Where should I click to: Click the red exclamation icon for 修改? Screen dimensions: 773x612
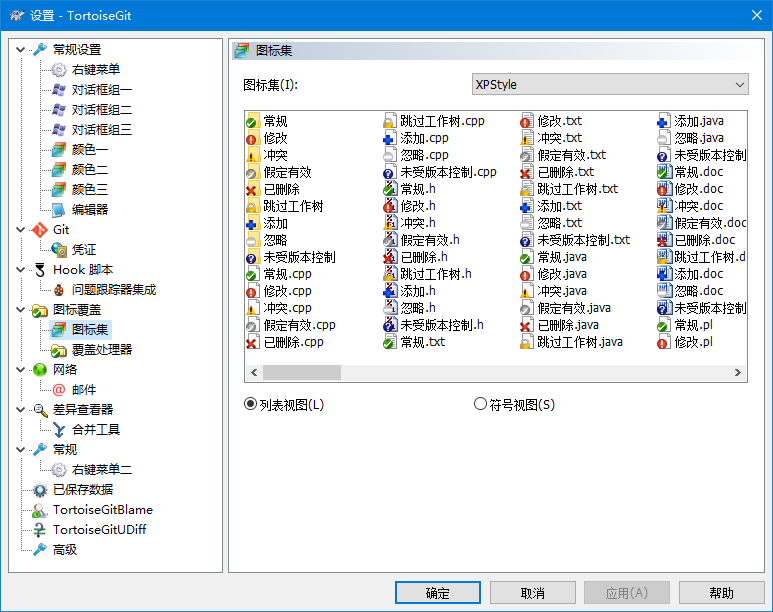click(252, 139)
